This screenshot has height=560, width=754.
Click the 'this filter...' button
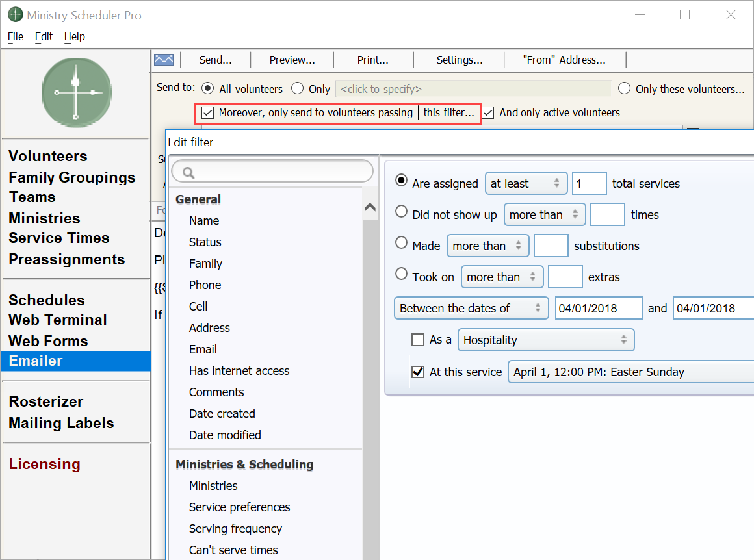pos(448,112)
